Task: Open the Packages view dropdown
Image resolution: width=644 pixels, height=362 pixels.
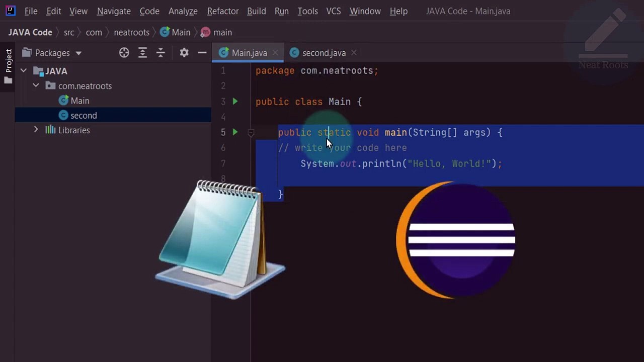Action: 52,53
